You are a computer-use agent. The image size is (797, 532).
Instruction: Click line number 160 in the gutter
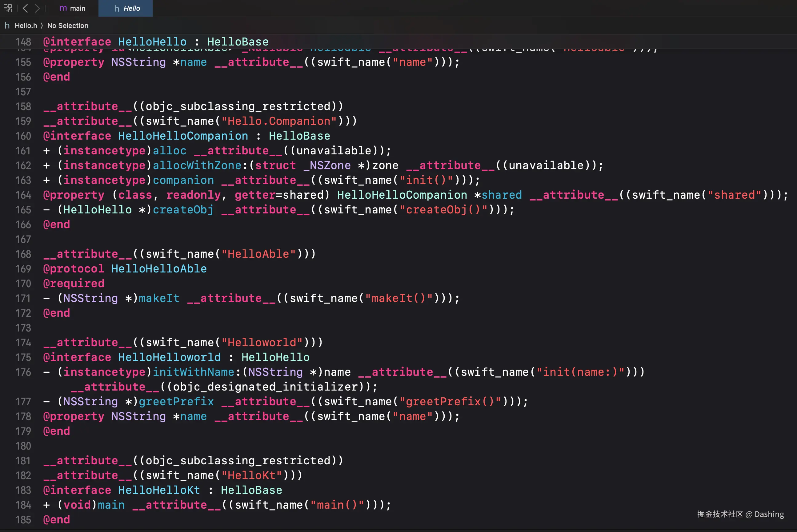point(23,136)
